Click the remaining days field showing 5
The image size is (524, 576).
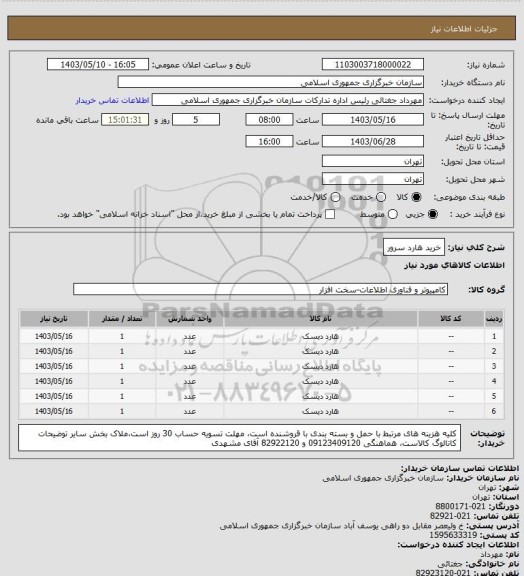pos(196,120)
